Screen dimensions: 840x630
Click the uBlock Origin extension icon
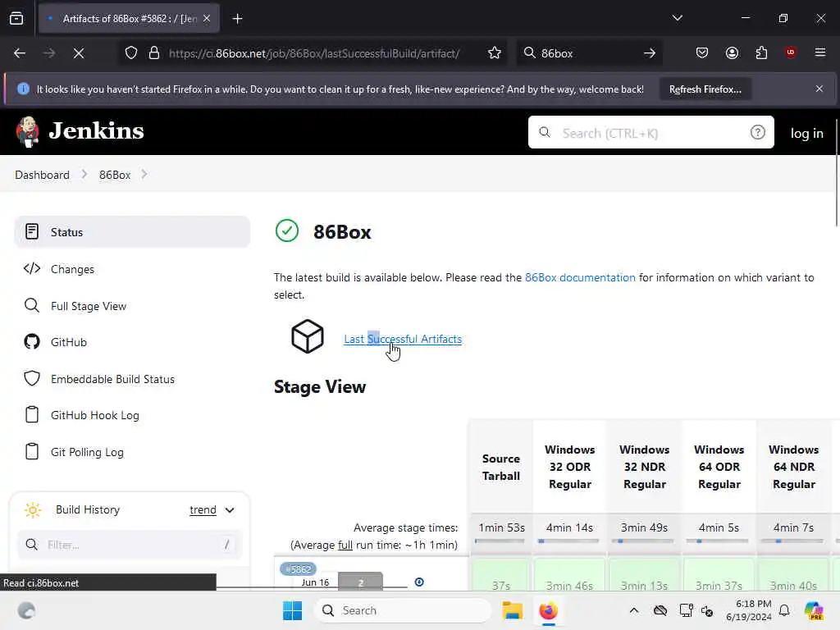791,52
